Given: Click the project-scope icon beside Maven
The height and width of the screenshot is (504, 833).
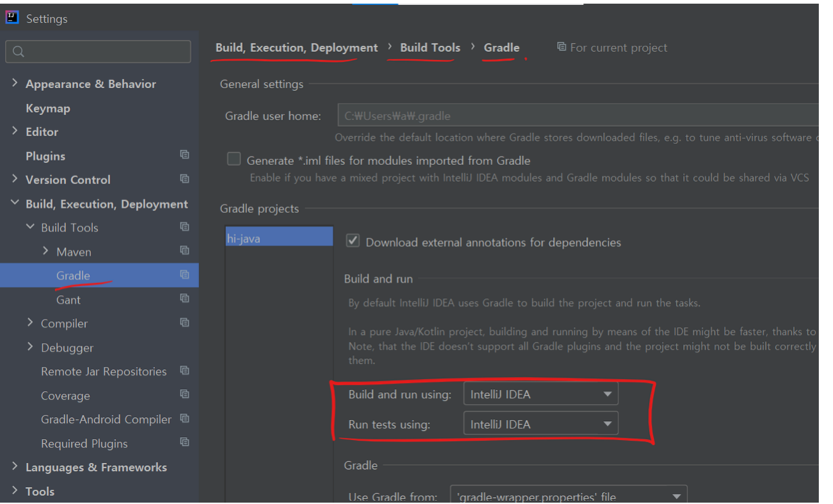Looking at the screenshot, I should 185,250.
